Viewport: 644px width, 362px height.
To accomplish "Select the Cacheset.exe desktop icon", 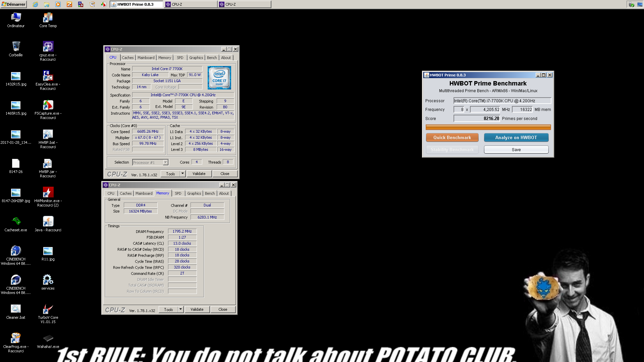I will (x=16, y=224).
